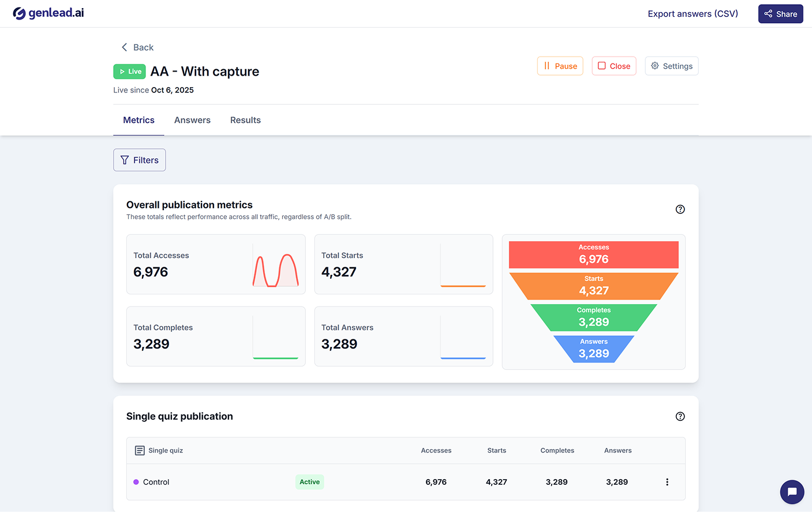Click the genlead.ai logo
Viewport: 812px width, 512px height.
coord(48,12)
